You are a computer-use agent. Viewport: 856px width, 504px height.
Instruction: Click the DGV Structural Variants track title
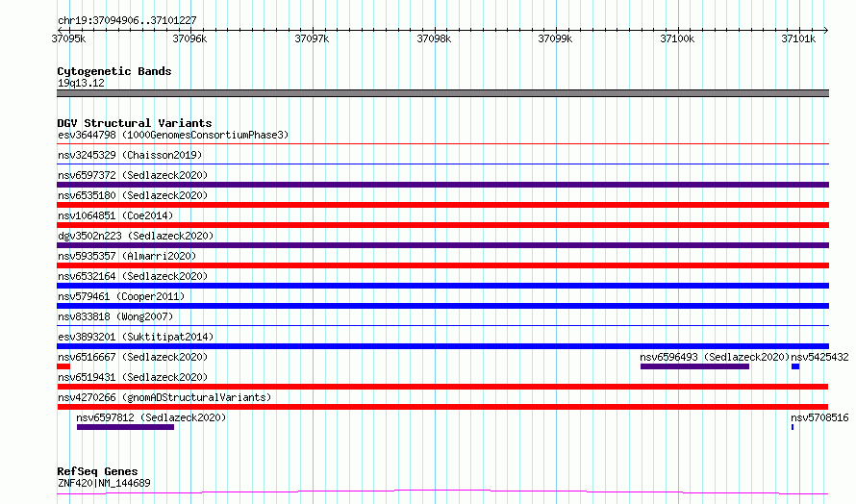coord(135,123)
